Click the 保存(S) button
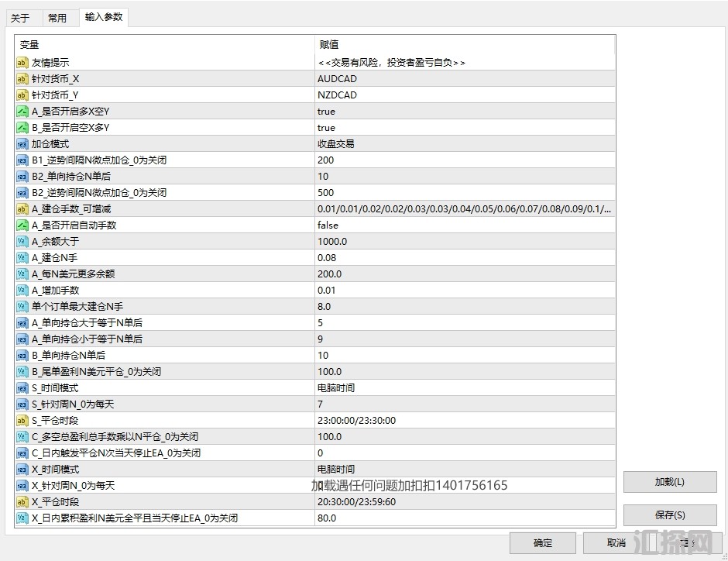Image resolution: width=728 pixels, height=561 pixels. click(x=669, y=515)
